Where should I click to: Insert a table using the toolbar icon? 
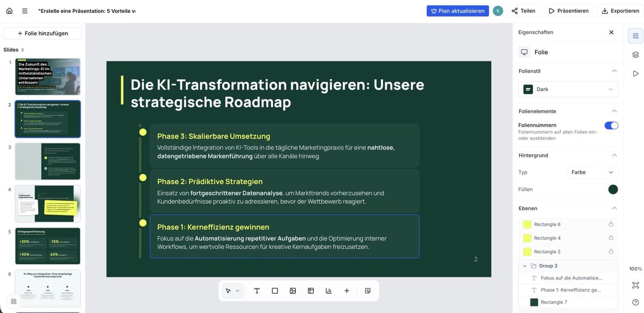(x=310, y=290)
